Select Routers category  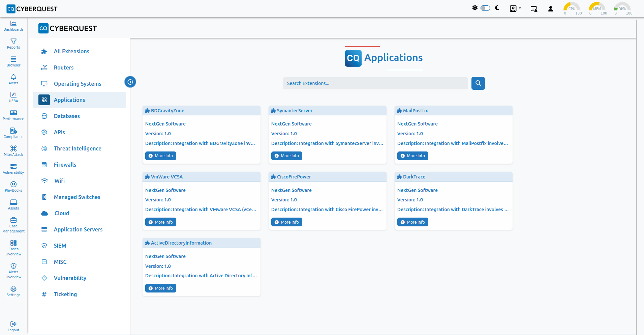pos(80,67)
